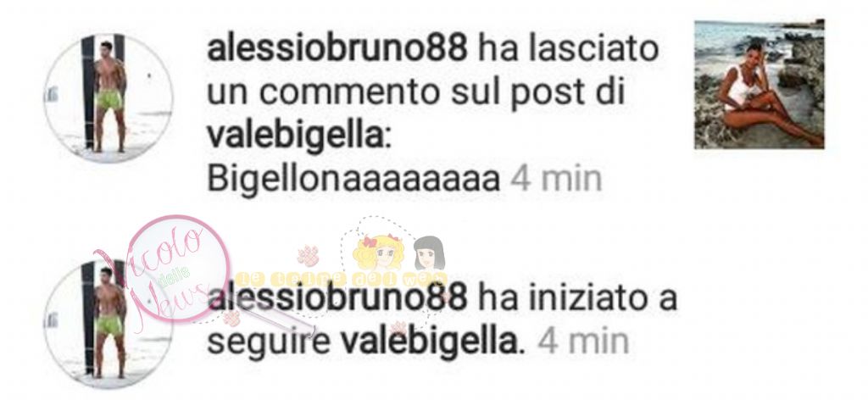Click the 4 min timestamp after the follow notification
Image resolution: width=868 pixels, height=400 pixels.
tap(583, 342)
